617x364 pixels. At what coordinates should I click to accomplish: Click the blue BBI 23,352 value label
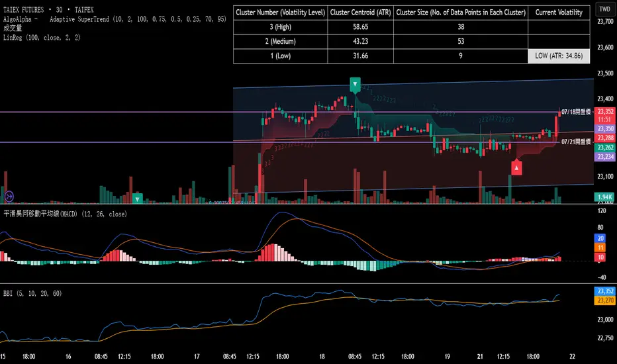point(605,291)
